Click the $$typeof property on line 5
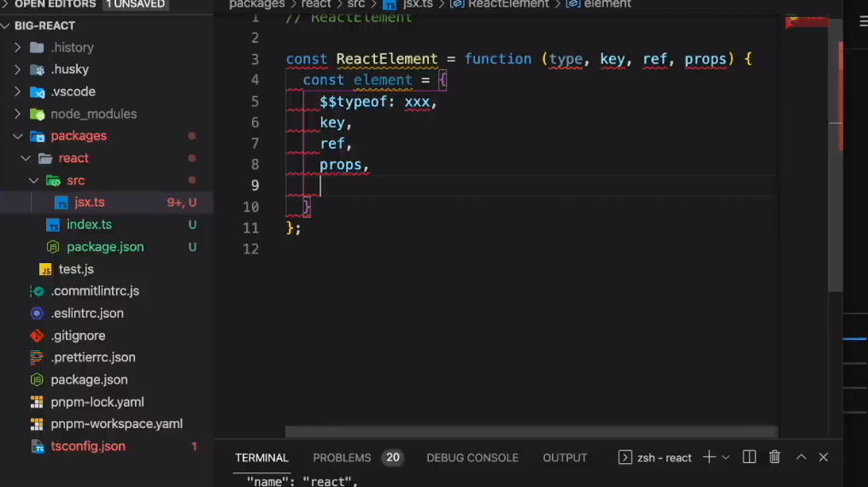The image size is (868, 487). point(353,102)
